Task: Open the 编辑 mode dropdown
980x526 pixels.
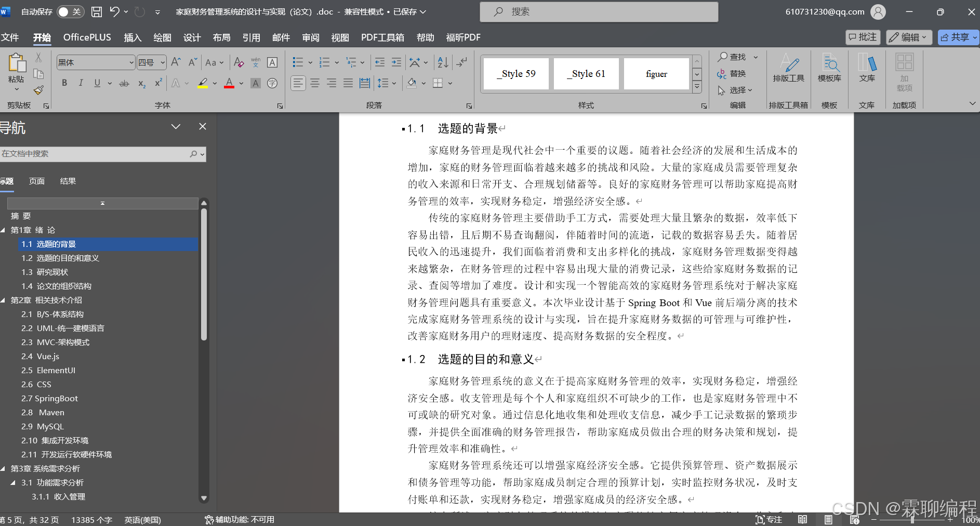Action: pos(908,37)
